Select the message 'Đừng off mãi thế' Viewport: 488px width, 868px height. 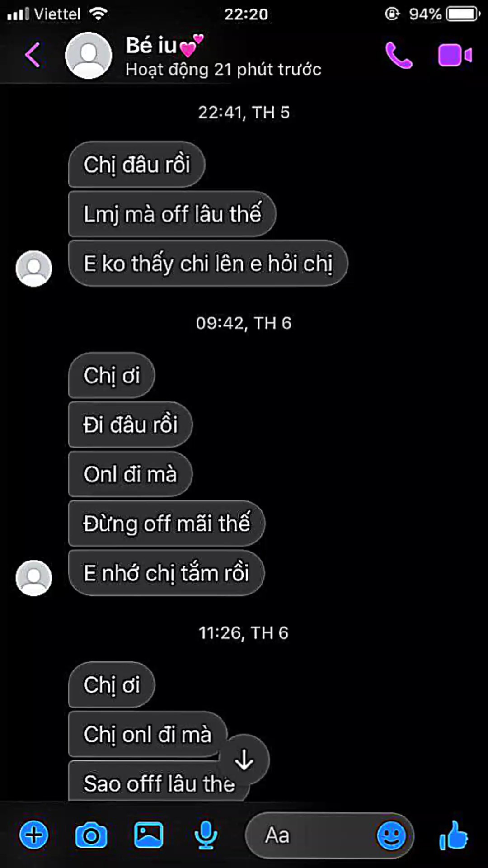(x=166, y=524)
